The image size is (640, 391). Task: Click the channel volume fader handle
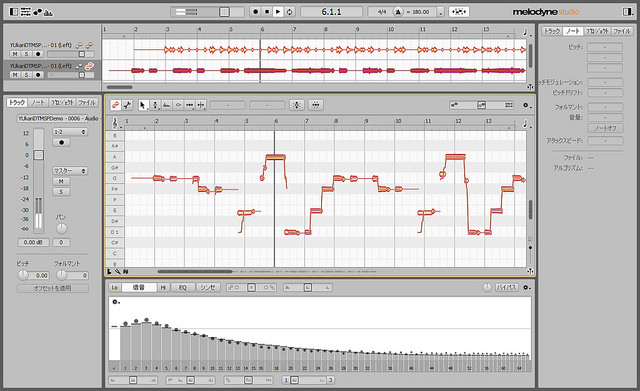(x=38, y=155)
